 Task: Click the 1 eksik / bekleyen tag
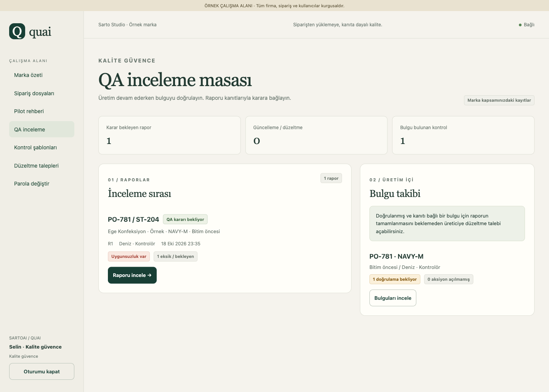(x=175, y=256)
